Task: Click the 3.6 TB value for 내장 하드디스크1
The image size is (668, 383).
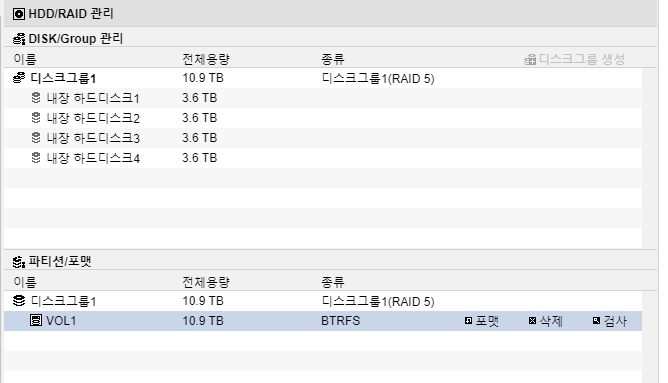Action: click(x=199, y=98)
